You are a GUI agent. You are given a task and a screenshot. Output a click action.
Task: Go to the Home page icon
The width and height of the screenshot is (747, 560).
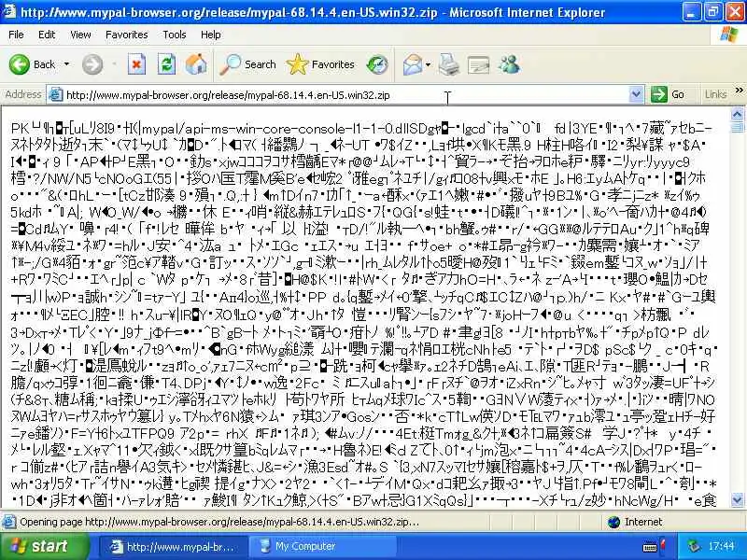click(x=196, y=64)
